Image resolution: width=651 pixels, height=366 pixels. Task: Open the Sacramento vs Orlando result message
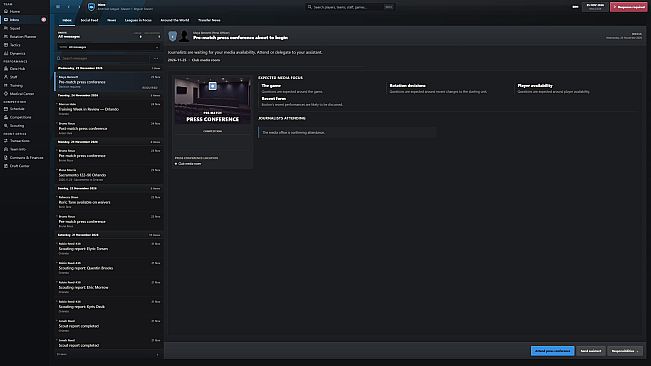click(x=109, y=175)
